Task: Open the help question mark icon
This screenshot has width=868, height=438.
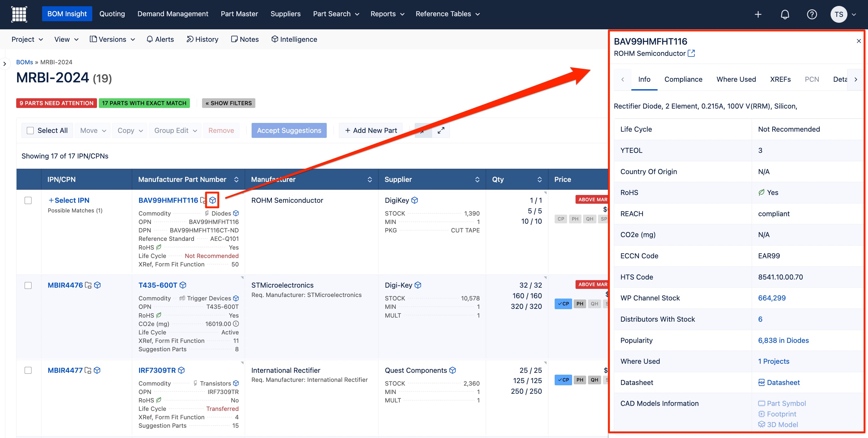Action: click(812, 14)
